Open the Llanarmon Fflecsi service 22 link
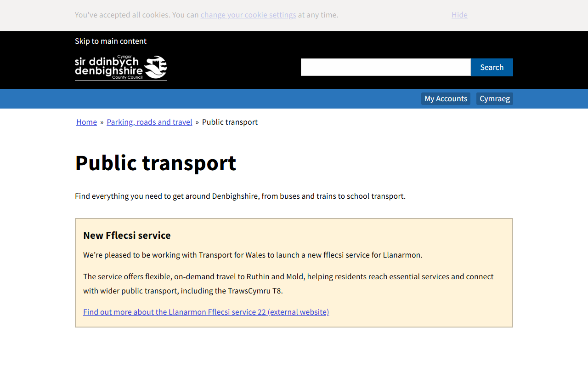 (x=206, y=312)
